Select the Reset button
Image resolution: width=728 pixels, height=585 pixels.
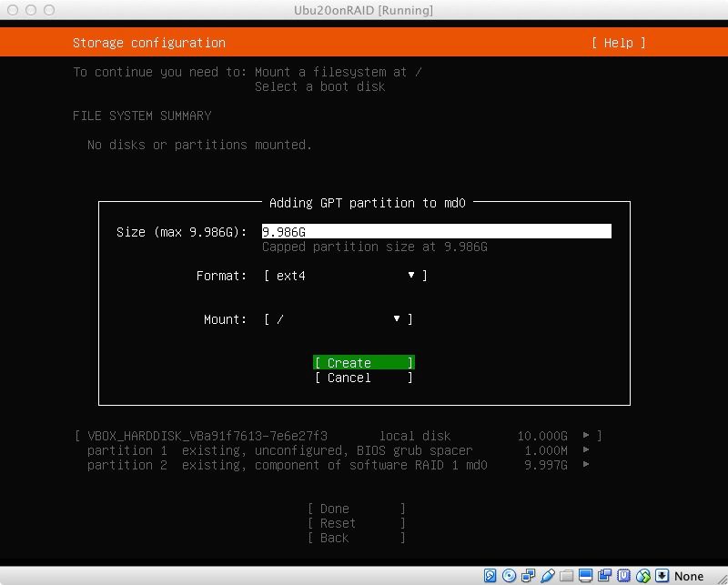point(356,523)
